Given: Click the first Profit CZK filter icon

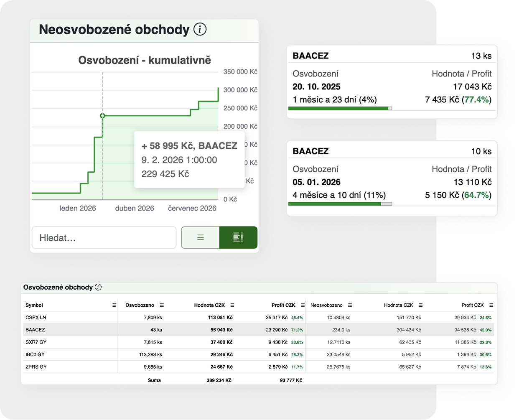Looking at the screenshot, I should coord(302,305).
